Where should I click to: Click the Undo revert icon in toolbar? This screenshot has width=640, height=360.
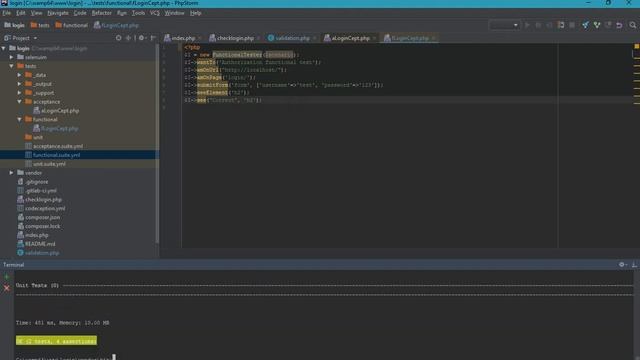(619, 25)
